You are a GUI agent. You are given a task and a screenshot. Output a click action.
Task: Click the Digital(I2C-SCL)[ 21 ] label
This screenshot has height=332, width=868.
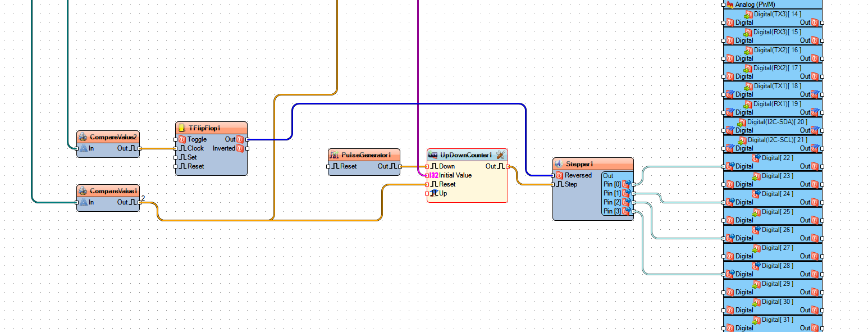click(x=777, y=140)
